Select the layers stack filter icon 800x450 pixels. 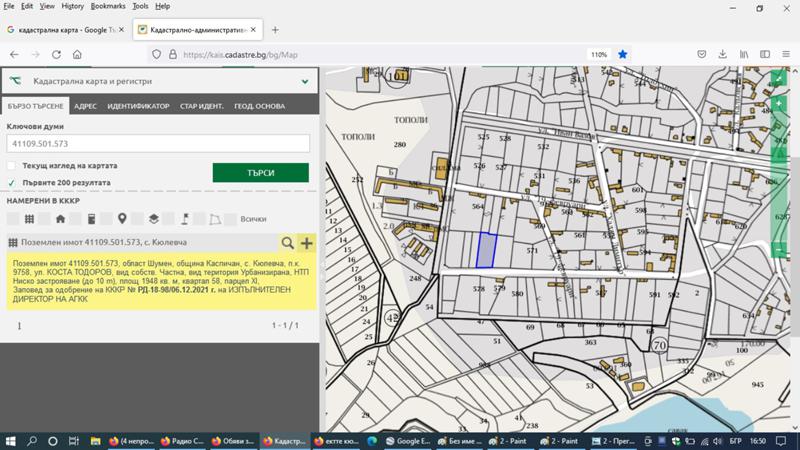[153, 219]
